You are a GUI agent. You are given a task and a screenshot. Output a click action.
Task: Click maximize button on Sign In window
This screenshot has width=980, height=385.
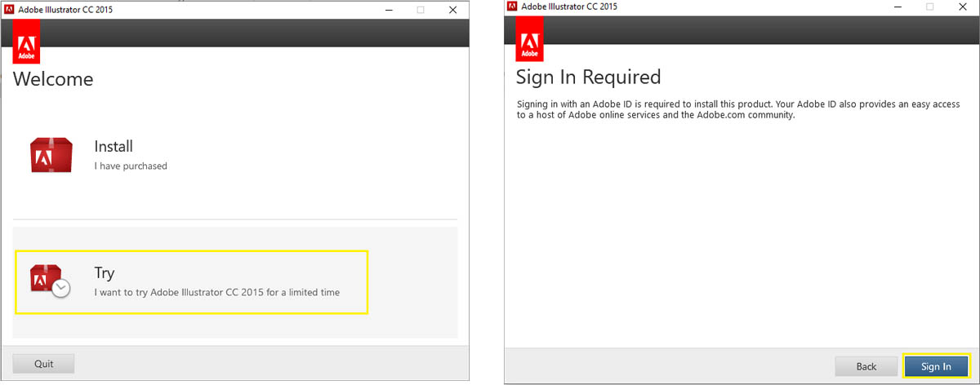pyautogui.click(x=929, y=7)
